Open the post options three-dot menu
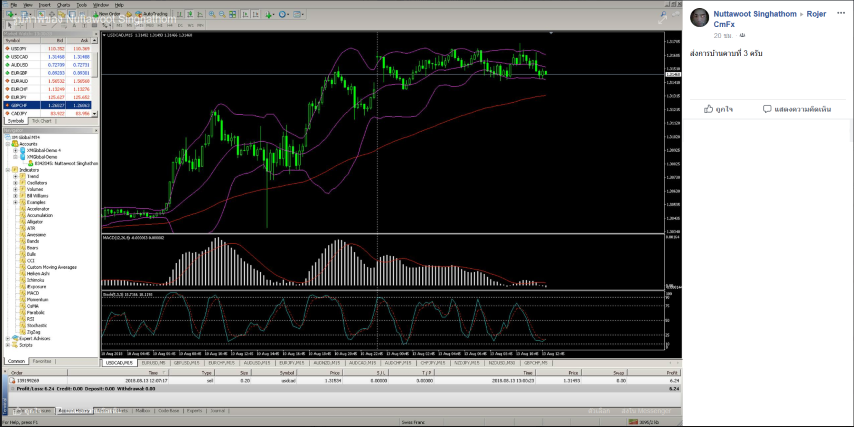 (841, 12)
